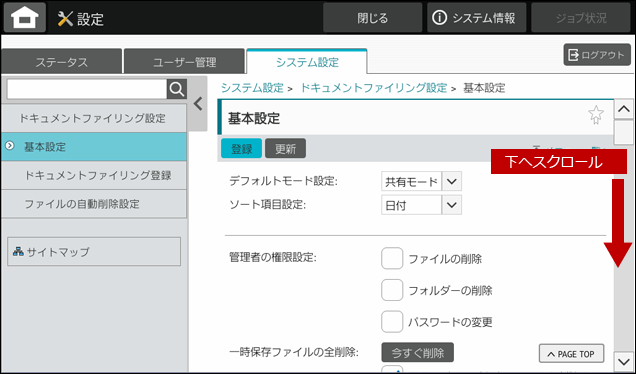Viewport: 636px width, 374px height.
Task: Open ソート項目設定 dropdown
Action: click(x=421, y=205)
